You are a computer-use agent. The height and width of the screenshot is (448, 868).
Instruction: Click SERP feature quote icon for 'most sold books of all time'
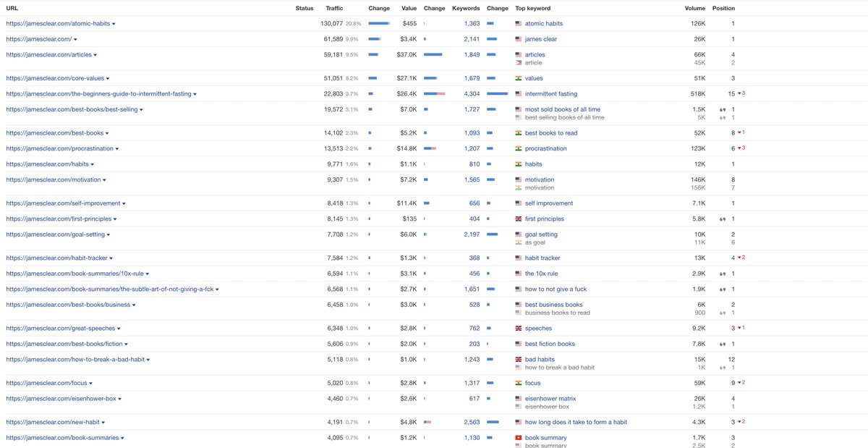click(722, 110)
